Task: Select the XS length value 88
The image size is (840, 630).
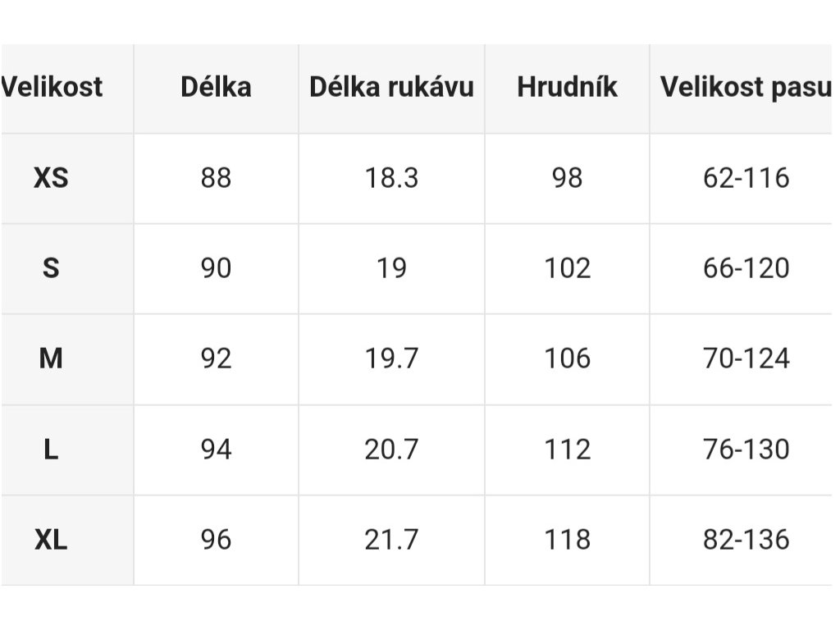Action: coord(216,178)
